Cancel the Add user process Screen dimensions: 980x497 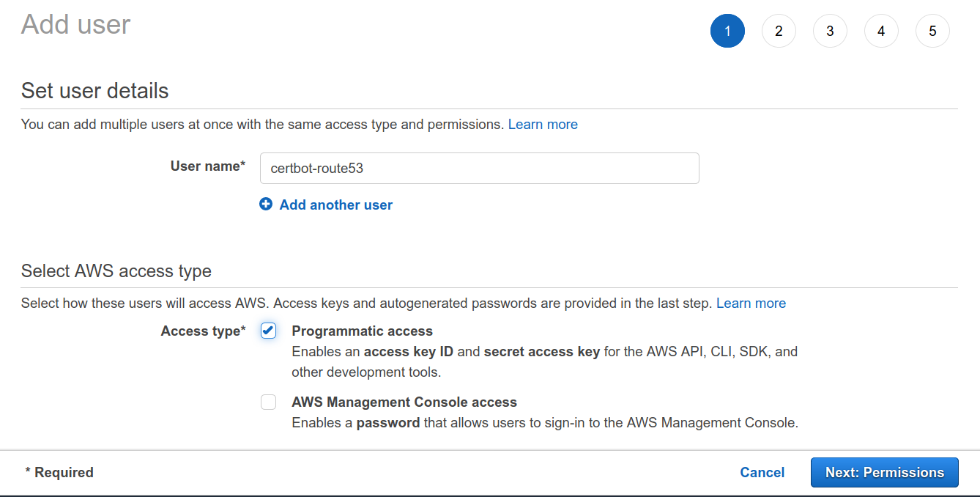762,472
